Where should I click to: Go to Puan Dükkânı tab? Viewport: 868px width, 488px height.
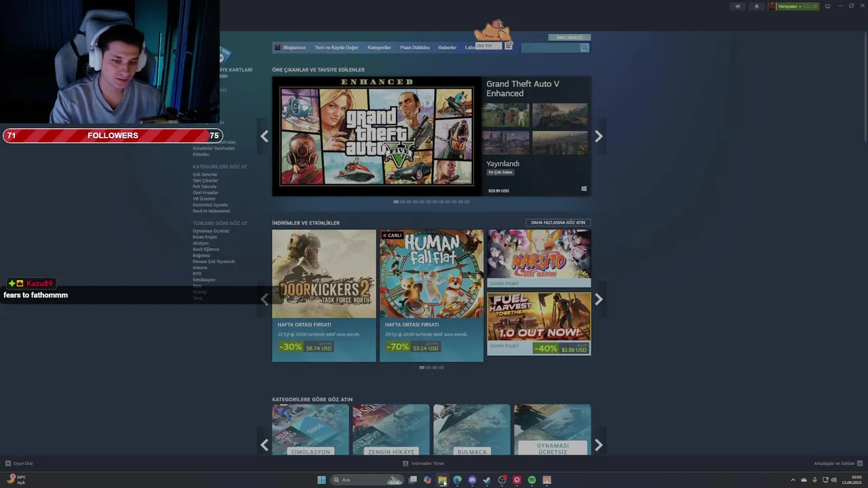pos(415,47)
